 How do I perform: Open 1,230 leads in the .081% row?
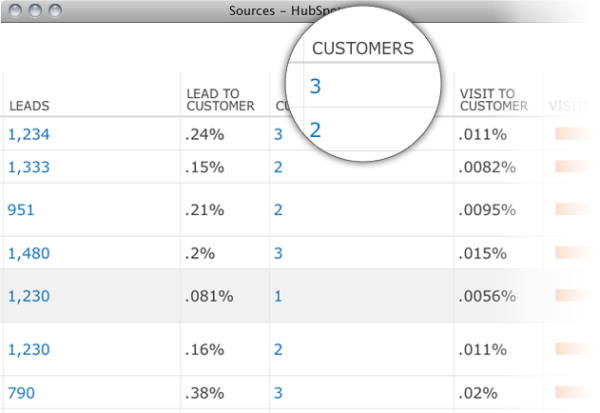(x=27, y=296)
